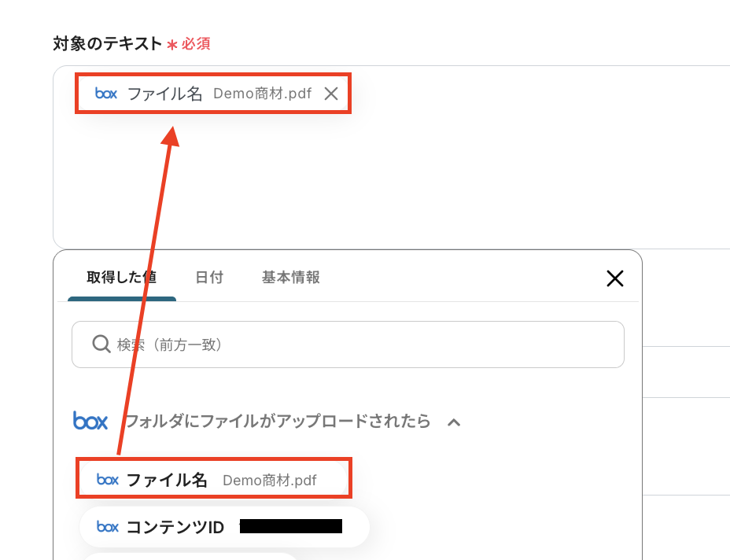Click the 対象のテキスト field label
730x560 pixels.
[107, 43]
